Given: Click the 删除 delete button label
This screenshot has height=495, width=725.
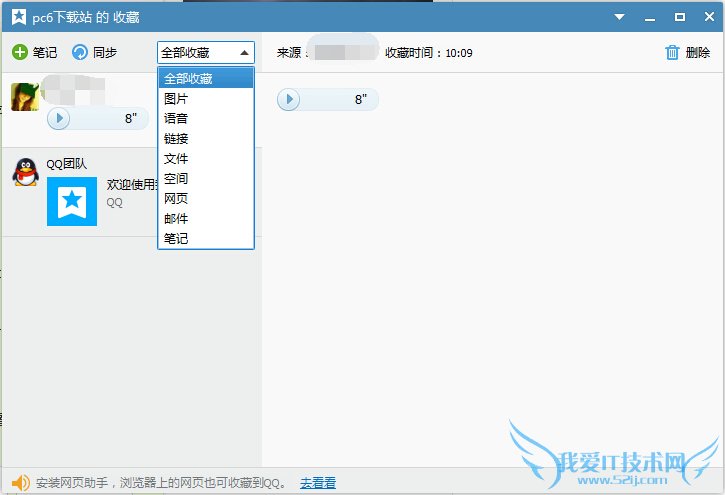Looking at the screenshot, I should point(698,53).
